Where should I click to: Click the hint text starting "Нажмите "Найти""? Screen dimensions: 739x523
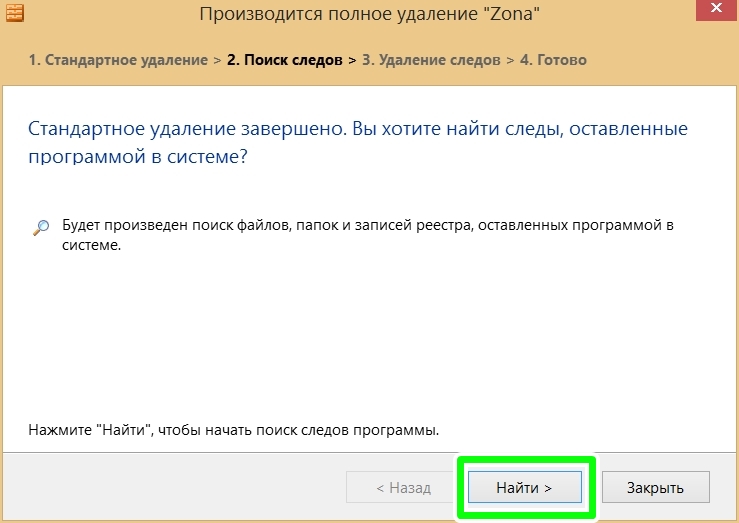coord(234,430)
